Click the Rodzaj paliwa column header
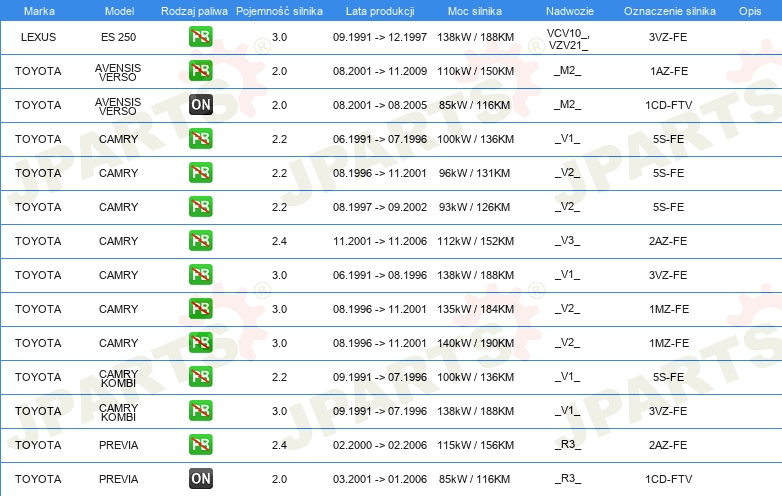782x496 pixels. [x=194, y=11]
